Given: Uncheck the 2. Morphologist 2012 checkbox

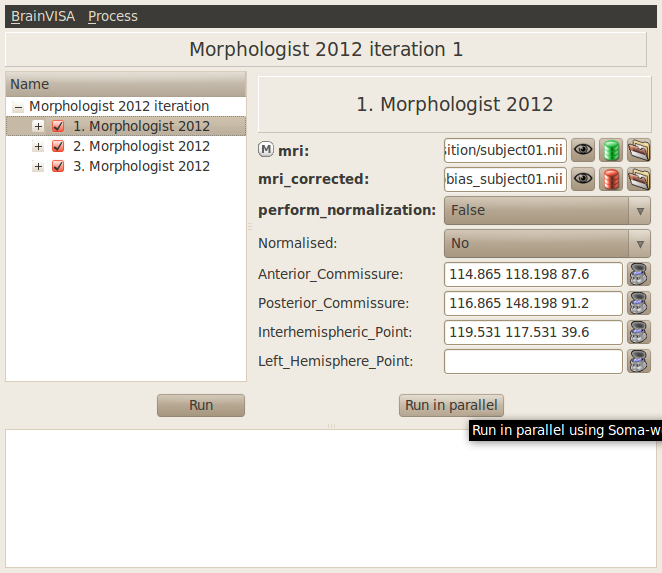Looking at the screenshot, I should [58, 147].
